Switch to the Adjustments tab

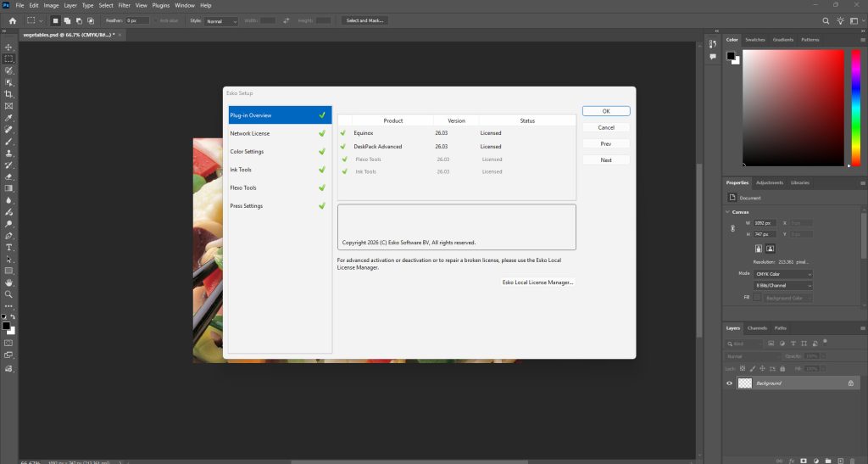pos(770,182)
